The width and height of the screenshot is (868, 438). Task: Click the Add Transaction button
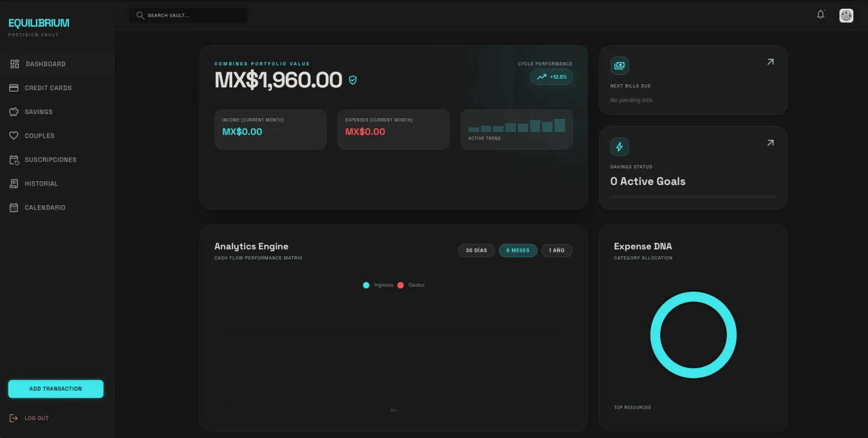(x=56, y=389)
